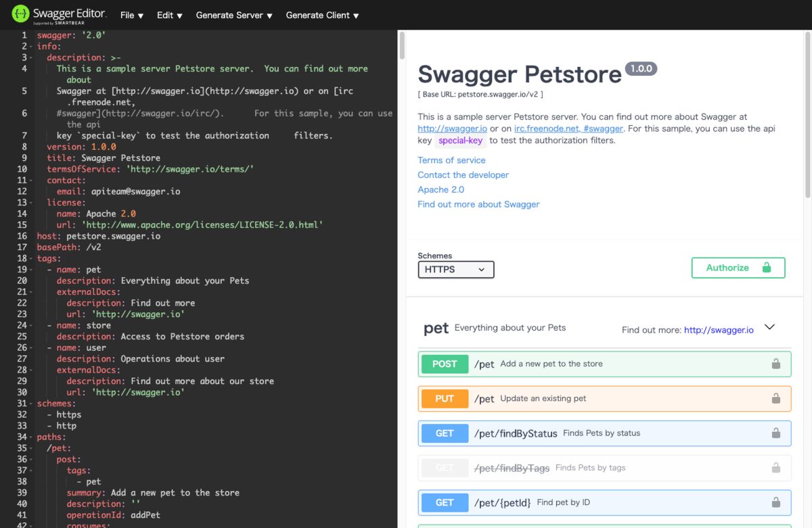Click the Authorize button
812x528 pixels.
(738, 268)
